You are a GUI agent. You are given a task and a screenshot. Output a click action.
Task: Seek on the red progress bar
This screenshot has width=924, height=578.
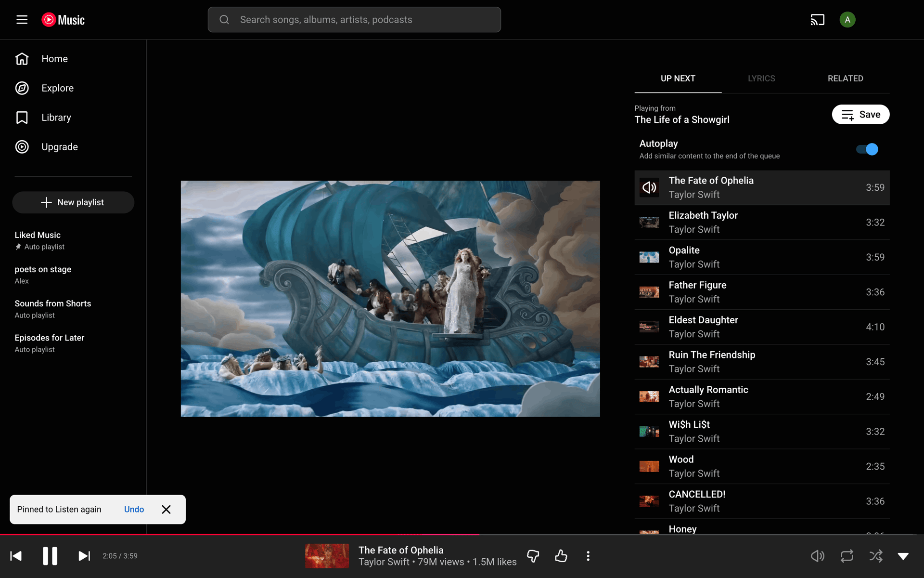pyautogui.click(x=462, y=534)
